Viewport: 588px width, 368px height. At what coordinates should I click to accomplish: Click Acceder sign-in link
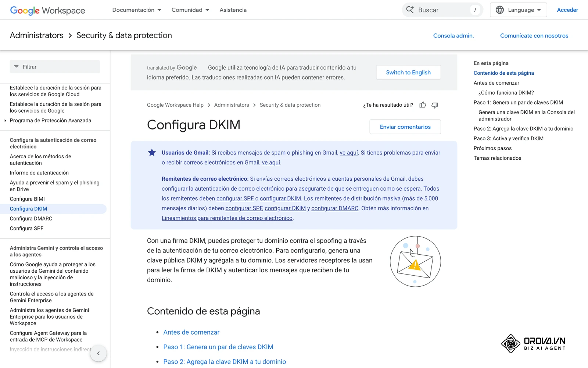tap(567, 10)
